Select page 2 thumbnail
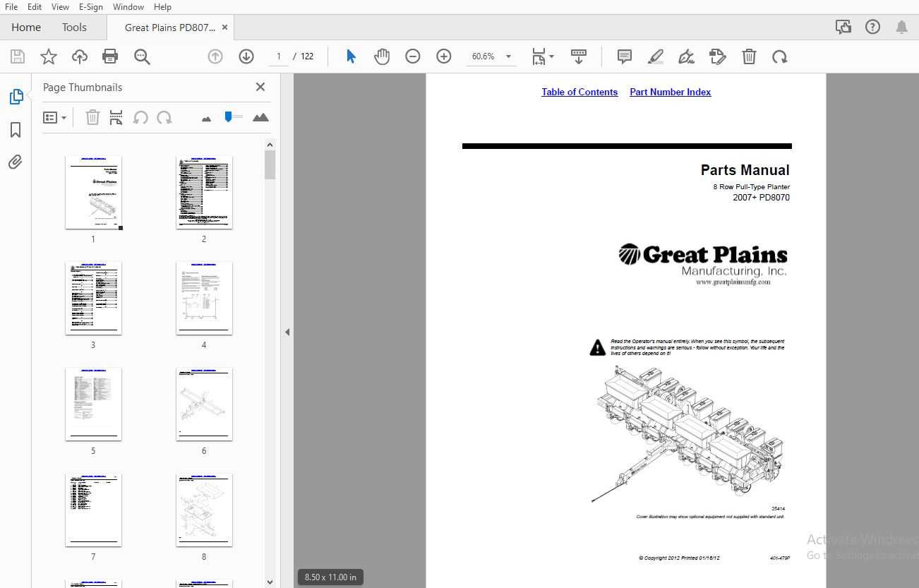 [x=204, y=193]
